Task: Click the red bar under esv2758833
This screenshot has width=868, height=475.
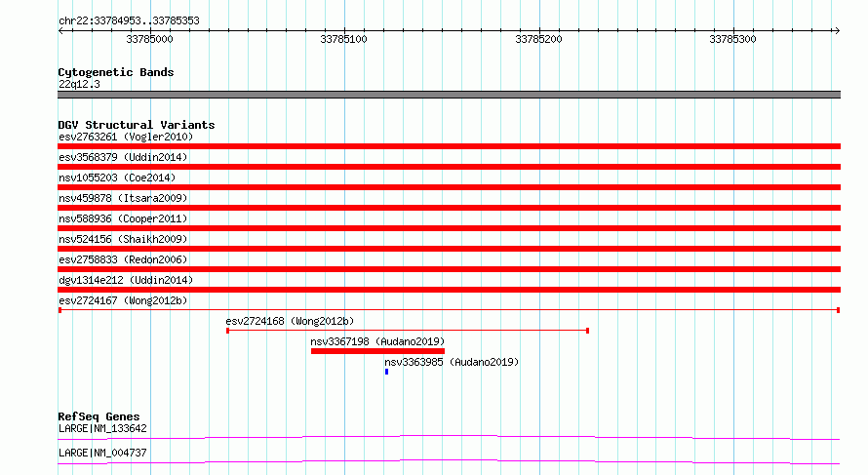Action: pos(449,269)
